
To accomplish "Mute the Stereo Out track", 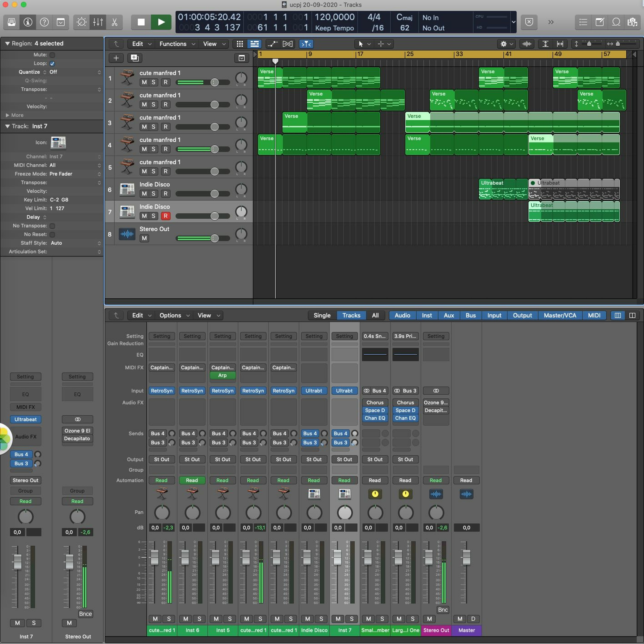I will click(144, 238).
